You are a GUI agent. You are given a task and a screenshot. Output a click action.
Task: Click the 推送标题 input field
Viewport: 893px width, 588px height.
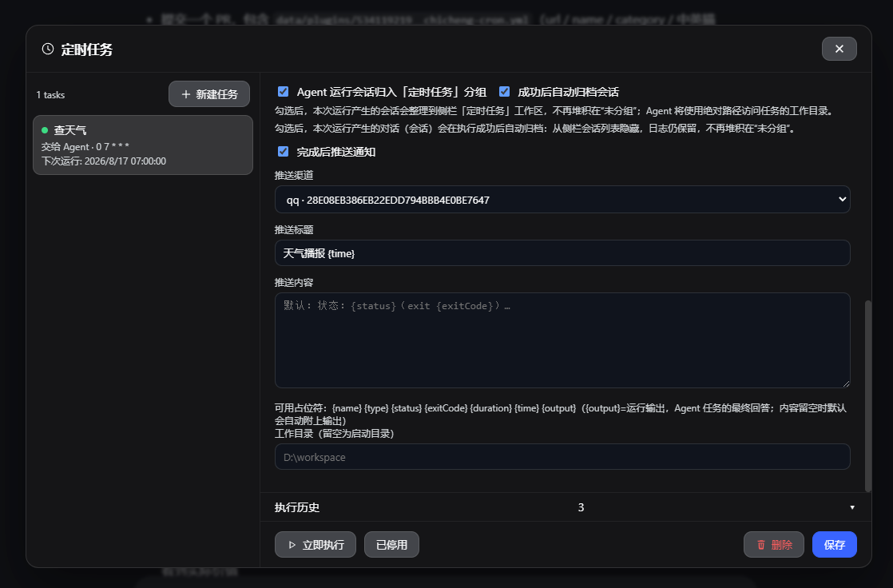point(562,253)
